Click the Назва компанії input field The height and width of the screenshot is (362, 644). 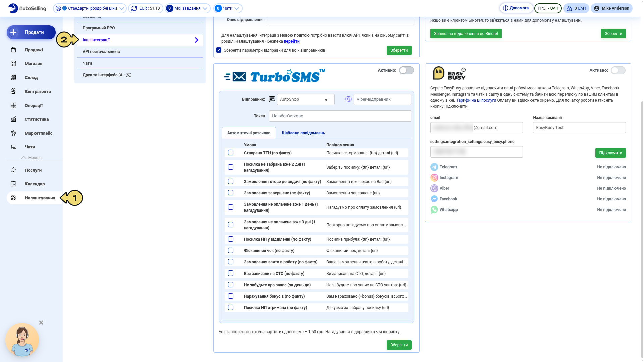pyautogui.click(x=579, y=128)
